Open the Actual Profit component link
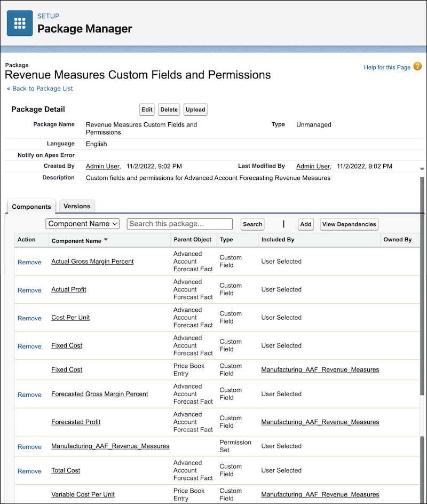 [x=69, y=289]
